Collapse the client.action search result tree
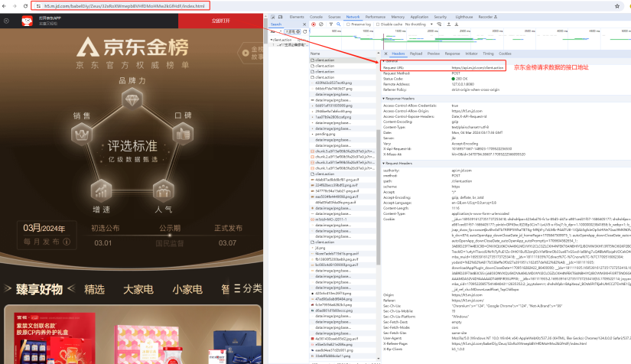631x364 pixels. coord(272,40)
